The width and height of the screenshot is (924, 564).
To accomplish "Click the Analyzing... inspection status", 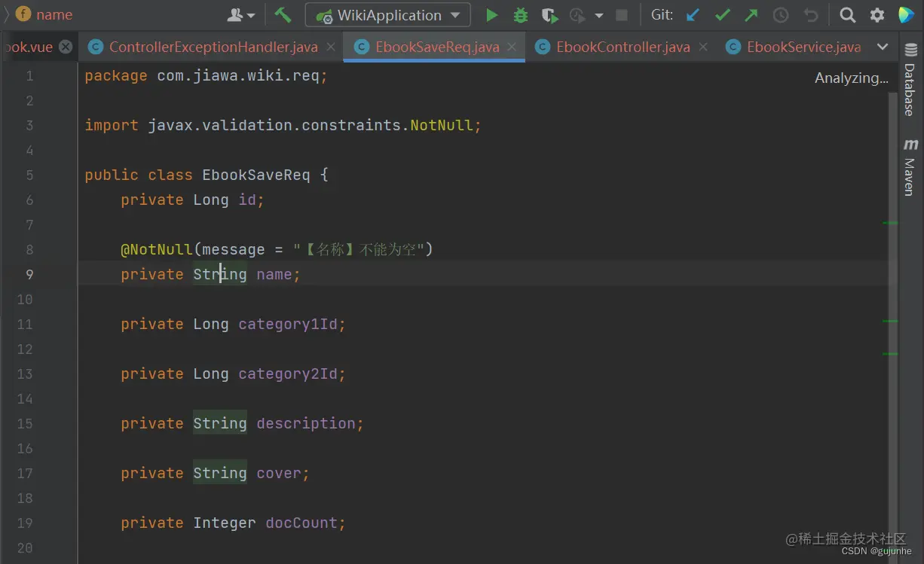I will [852, 78].
